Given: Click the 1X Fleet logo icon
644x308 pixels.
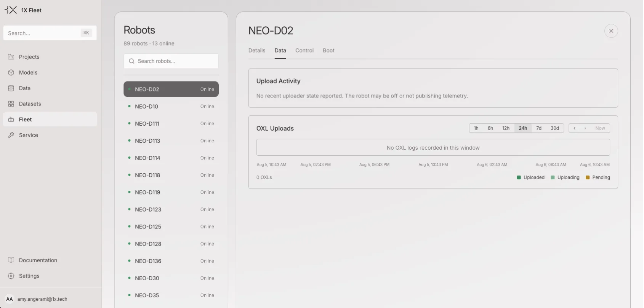Looking at the screenshot, I should (x=11, y=10).
